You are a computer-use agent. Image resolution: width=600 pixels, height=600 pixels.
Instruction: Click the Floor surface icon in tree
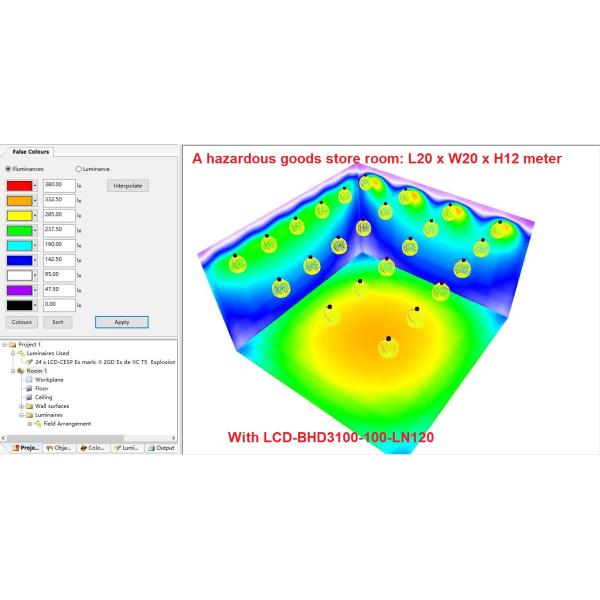pos(29,388)
